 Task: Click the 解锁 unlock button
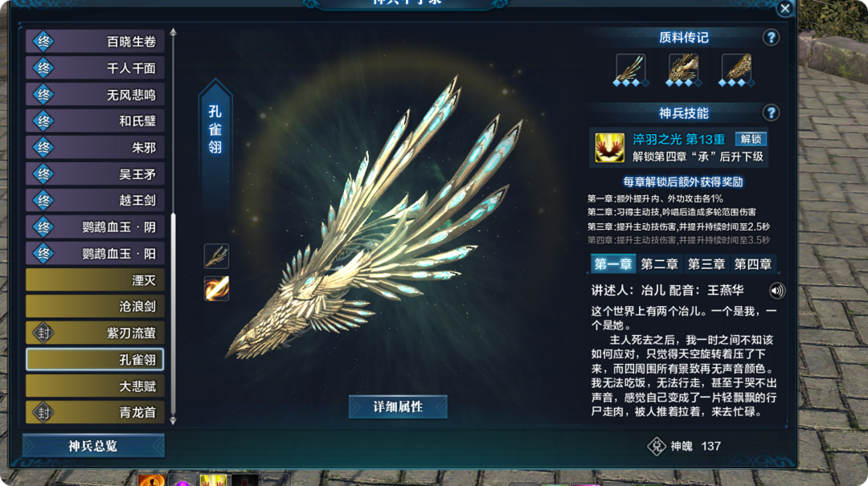(x=751, y=139)
